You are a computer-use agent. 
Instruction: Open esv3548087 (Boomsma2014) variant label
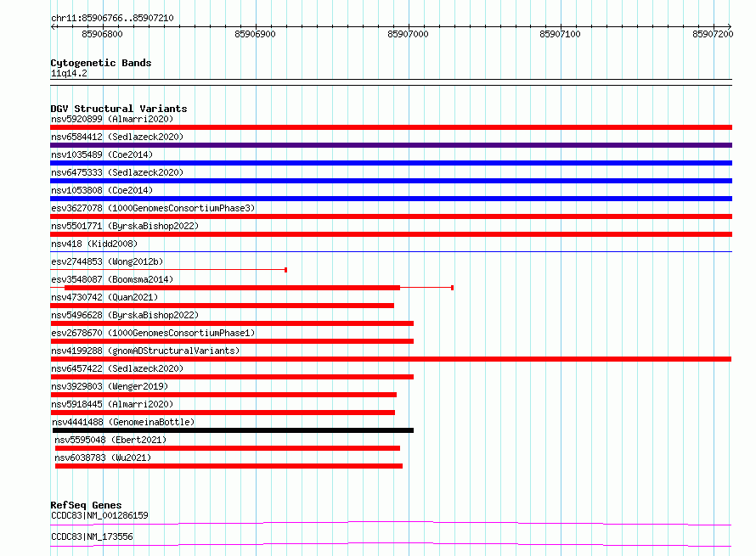(x=112, y=279)
